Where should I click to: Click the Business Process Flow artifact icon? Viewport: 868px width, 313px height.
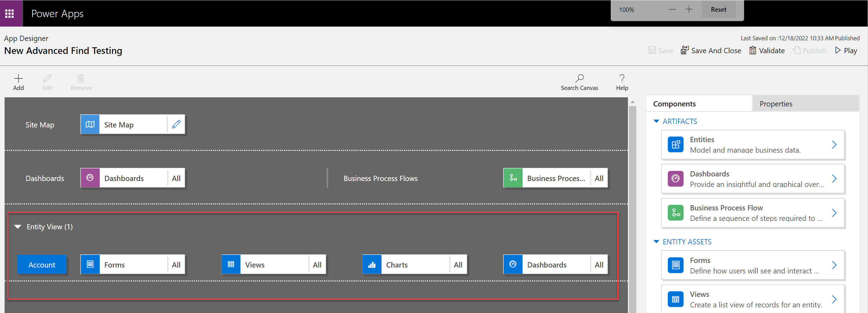[x=675, y=213]
